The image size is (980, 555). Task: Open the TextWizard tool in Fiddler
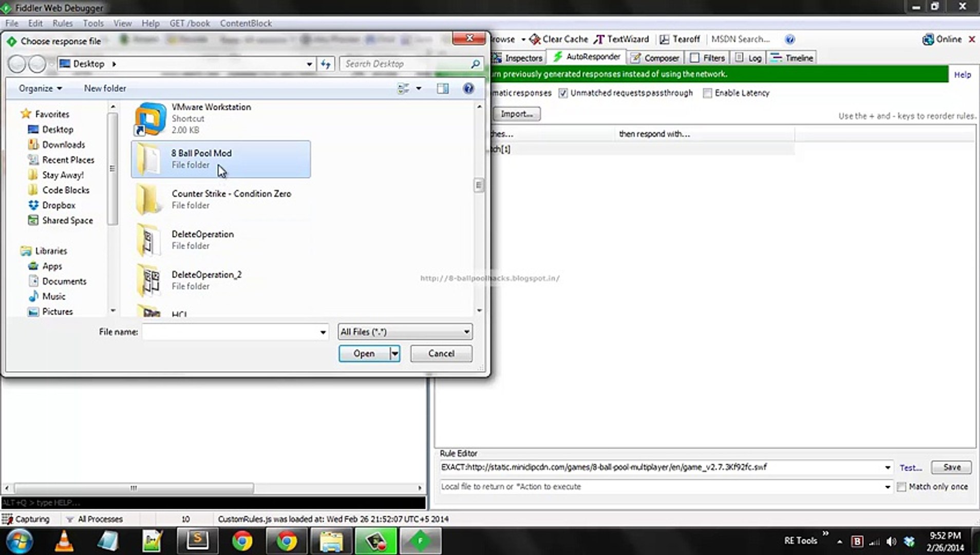[621, 39]
